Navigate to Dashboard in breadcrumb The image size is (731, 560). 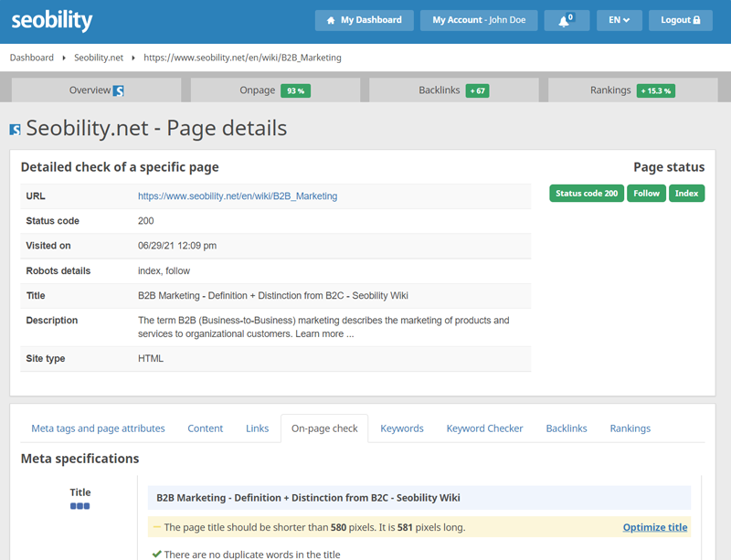tap(32, 58)
